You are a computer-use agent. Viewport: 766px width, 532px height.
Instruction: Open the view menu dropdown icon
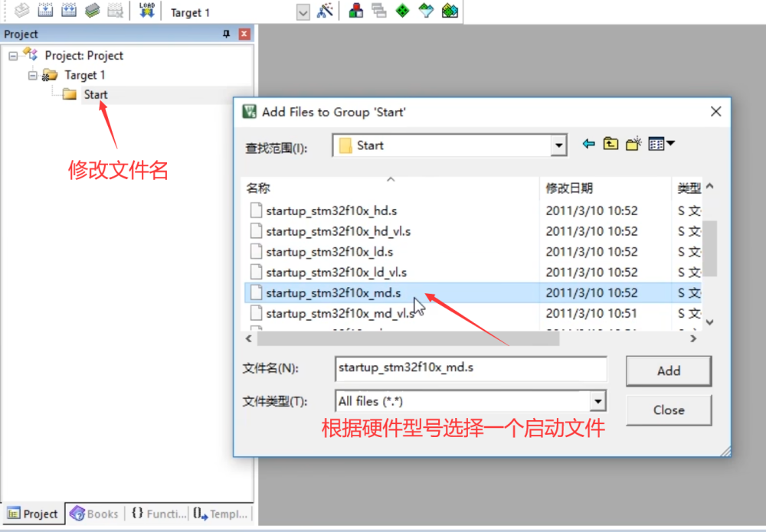tap(661, 144)
